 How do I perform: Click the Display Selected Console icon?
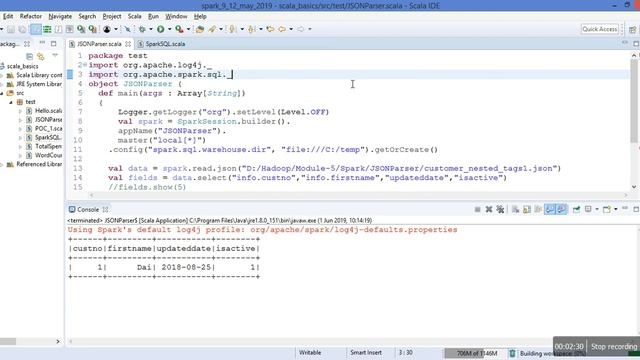click(x=588, y=209)
